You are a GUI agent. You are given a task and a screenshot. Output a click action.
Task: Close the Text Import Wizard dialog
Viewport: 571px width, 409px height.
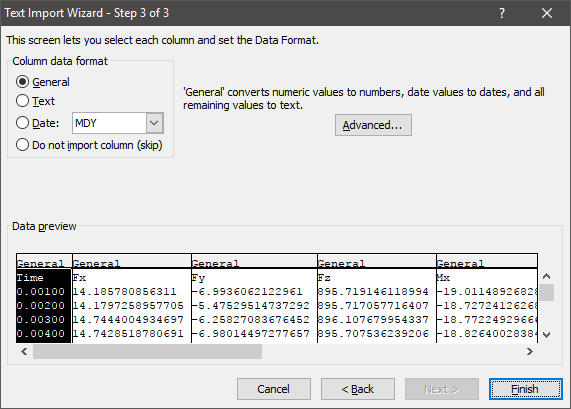[547, 13]
